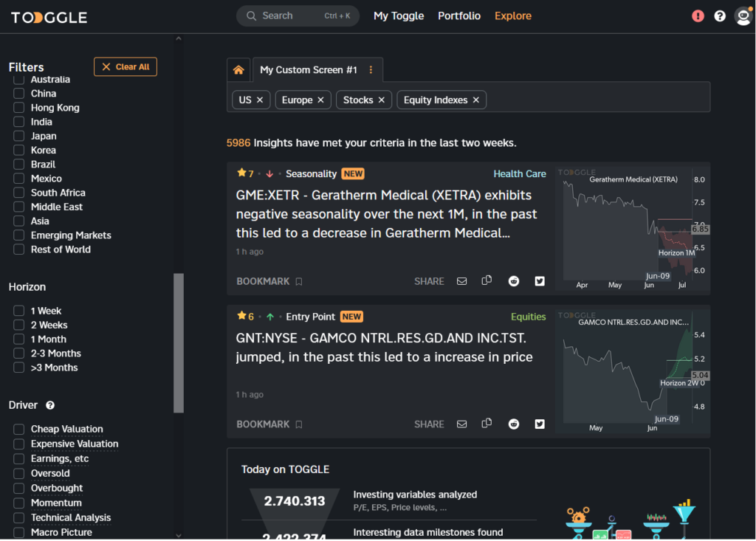
Task: Bookmark the Geratherm Medical insight
Action: pos(269,281)
